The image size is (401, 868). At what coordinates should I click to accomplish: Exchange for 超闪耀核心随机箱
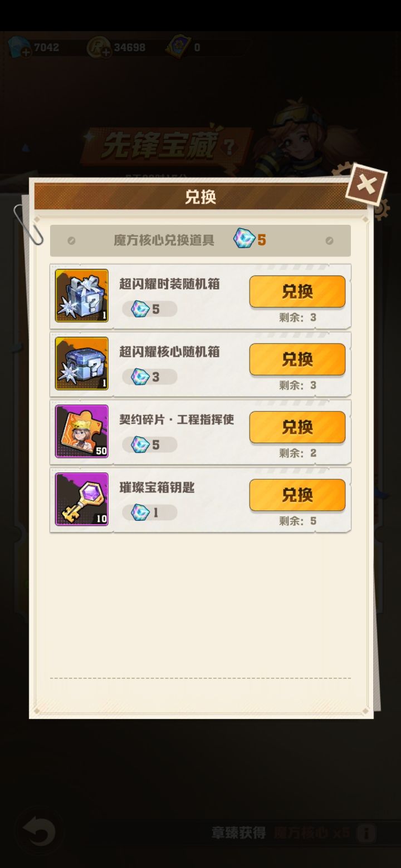[x=297, y=359]
